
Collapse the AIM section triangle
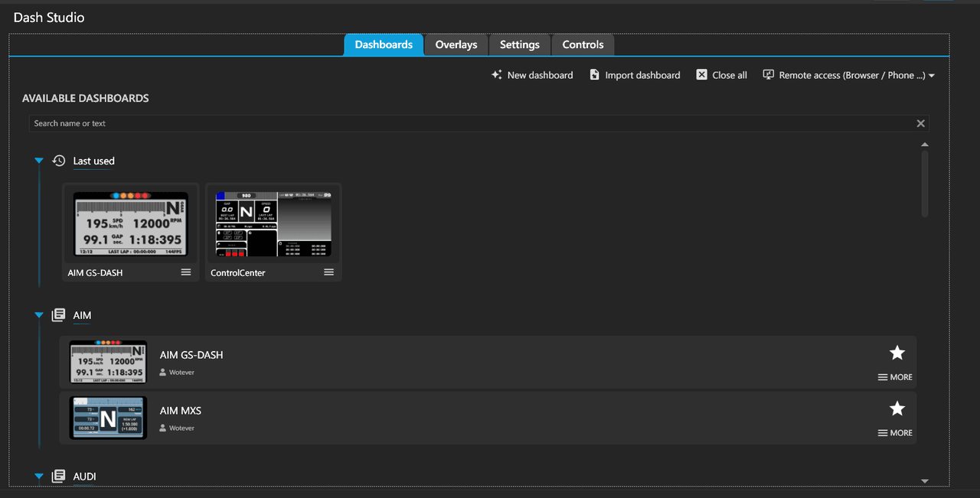[x=39, y=315]
